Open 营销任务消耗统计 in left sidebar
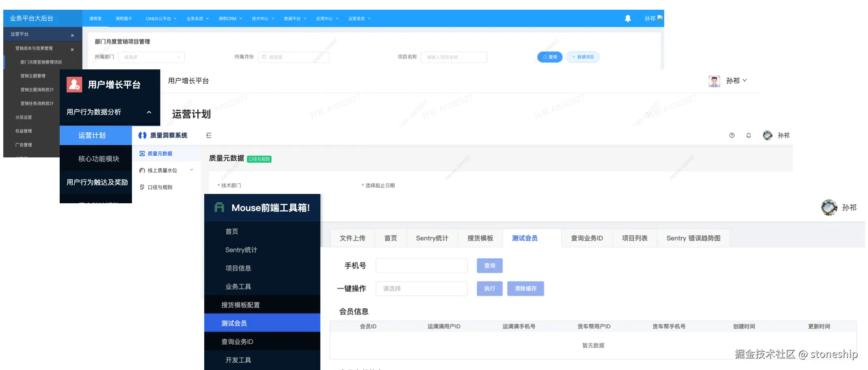This screenshot has height=370, width=868. tap(37, 103)
